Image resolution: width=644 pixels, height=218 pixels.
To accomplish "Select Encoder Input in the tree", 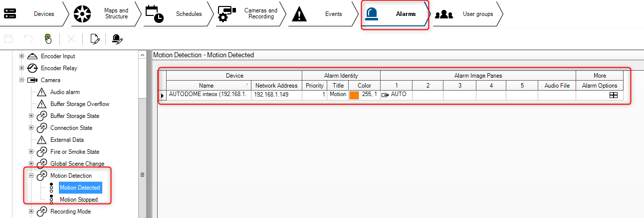I will (x=58, y=56).
